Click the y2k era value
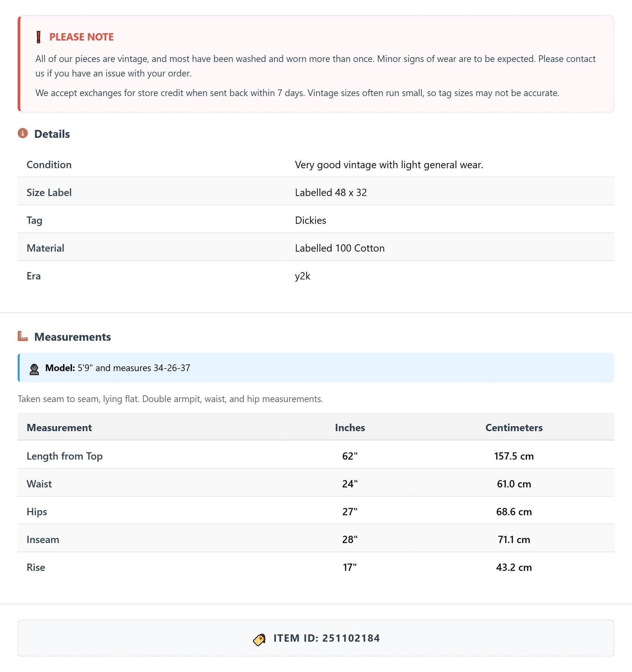Viewport: 632px width, 672px height. click(x=302, y=276)
